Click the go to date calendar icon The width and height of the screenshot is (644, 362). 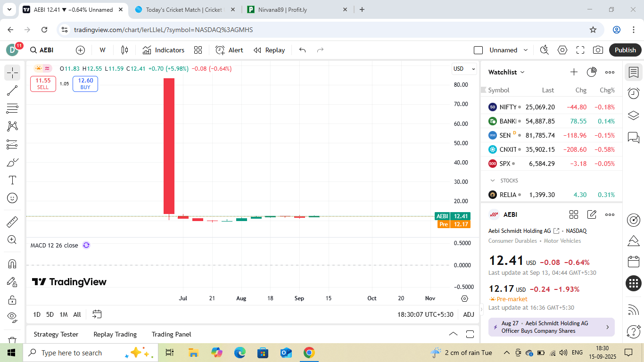(x=97, y=314)
